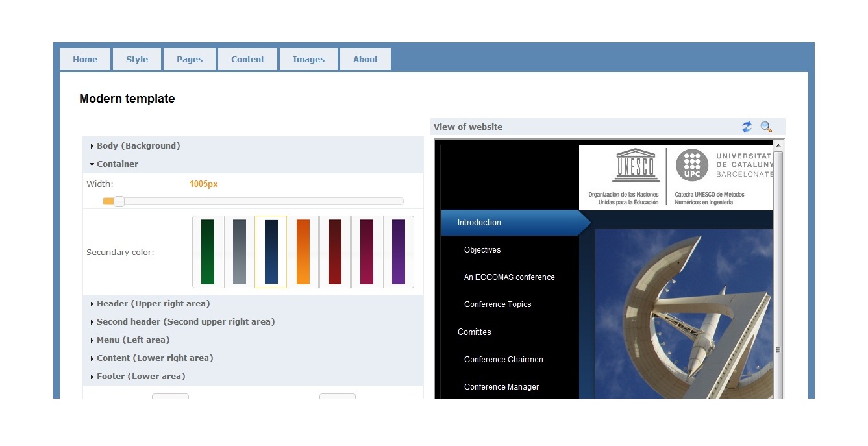
Task: Click the container width slider handle
Action: (119, 201)
